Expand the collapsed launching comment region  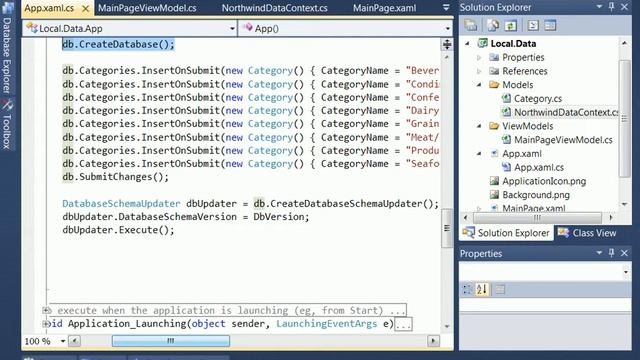(x=47, y=311)
